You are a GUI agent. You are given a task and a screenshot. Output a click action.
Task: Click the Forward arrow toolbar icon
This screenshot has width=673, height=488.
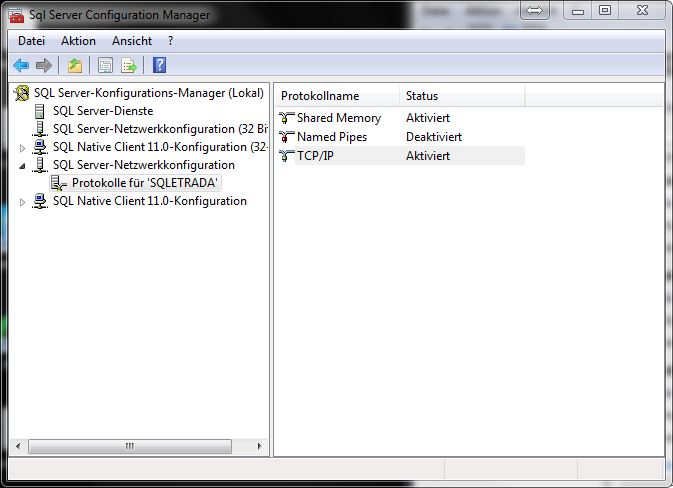[43, 66]
